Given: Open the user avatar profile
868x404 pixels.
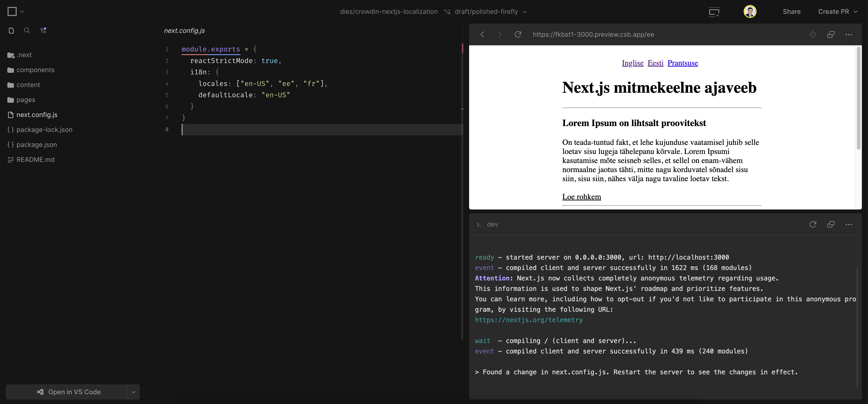Looking at the screenshot, I should tap(750, 12).
